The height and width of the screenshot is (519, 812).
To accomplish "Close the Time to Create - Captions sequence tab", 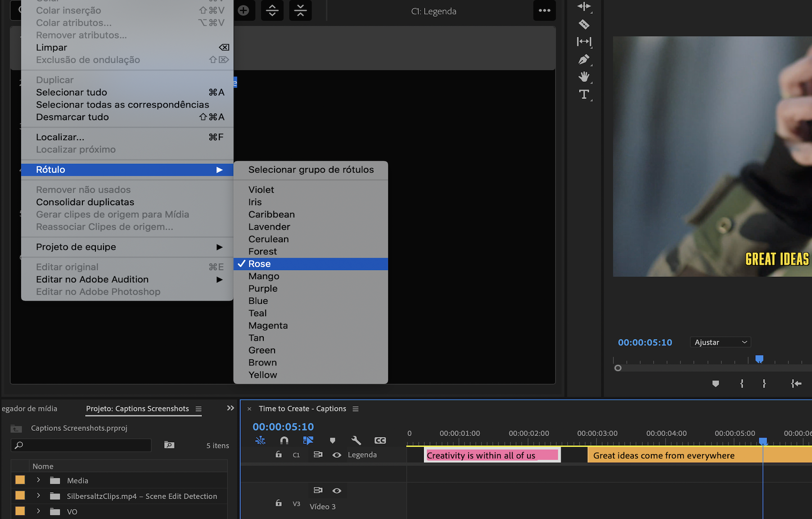I will pos(249,409).
